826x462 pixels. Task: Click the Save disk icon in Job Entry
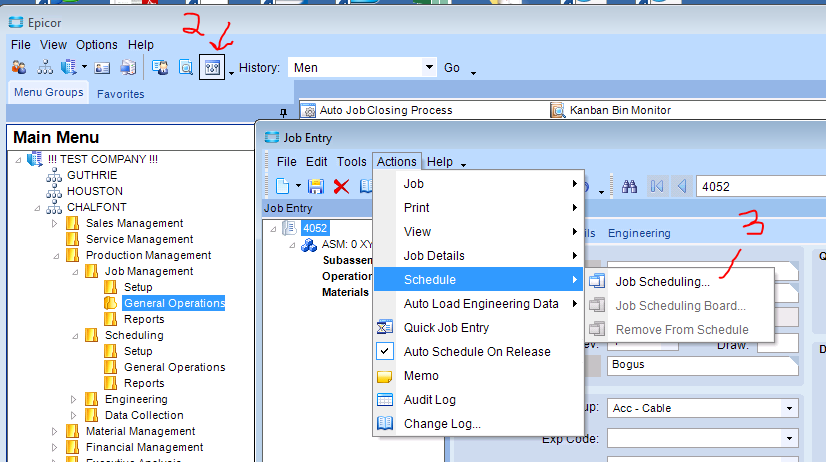click(x=316, y=186)
